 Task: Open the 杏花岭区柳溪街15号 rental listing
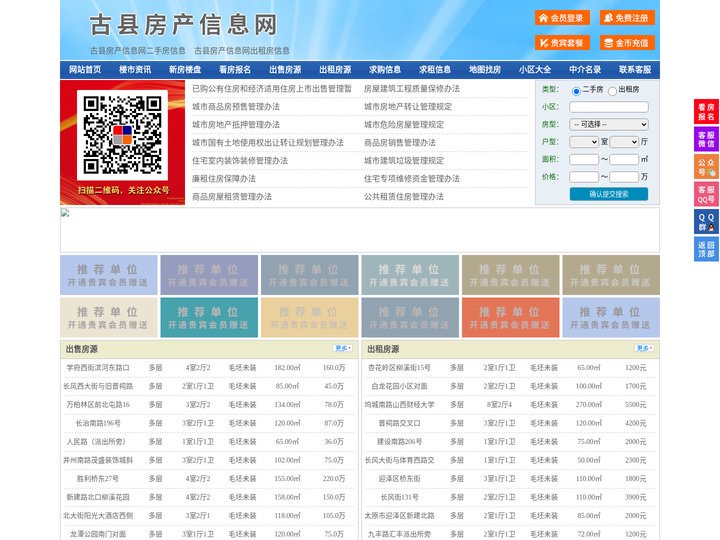pyautogui.click(x=399, y=368)
